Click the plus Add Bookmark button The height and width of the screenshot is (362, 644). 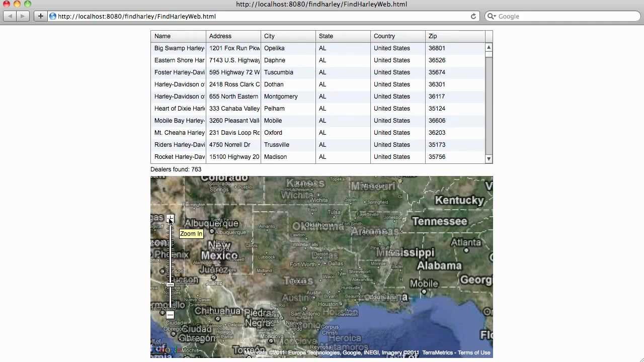(41, 16)
